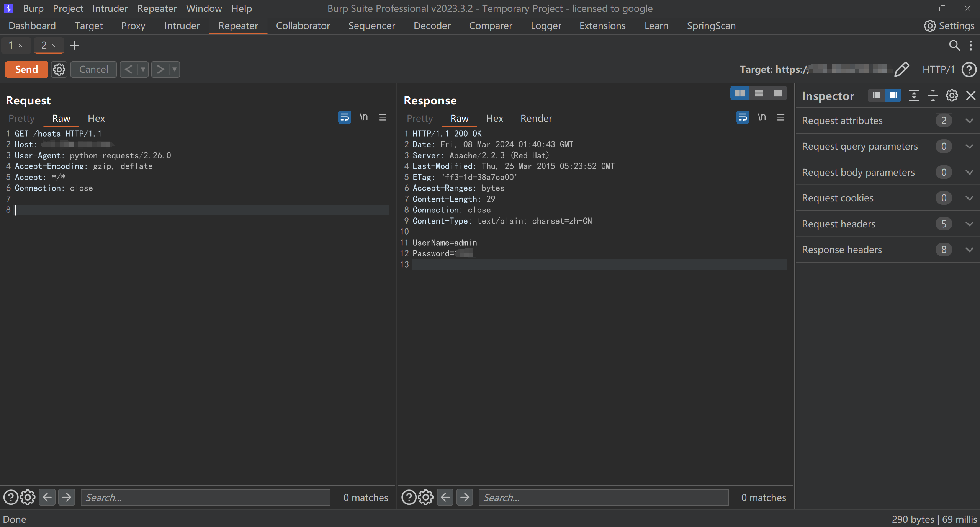Toggle line wrap in Response pane
The image size is (980, 527).
743,117
